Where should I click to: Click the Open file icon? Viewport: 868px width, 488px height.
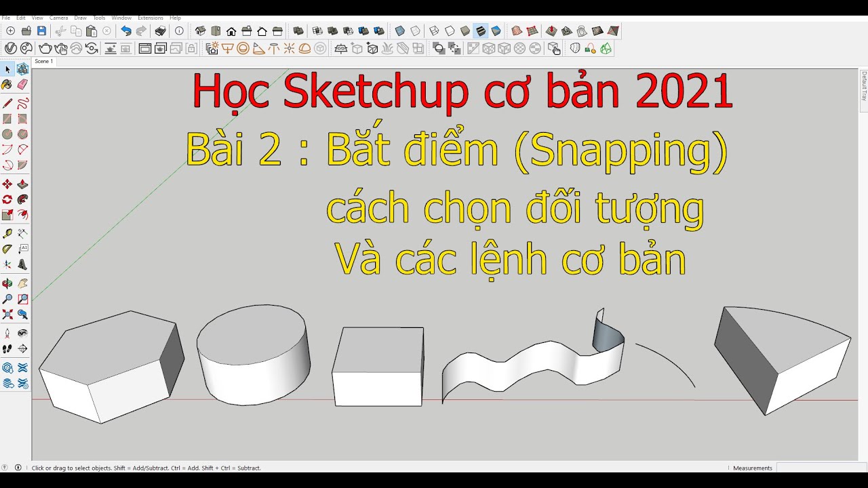[26, 31]
